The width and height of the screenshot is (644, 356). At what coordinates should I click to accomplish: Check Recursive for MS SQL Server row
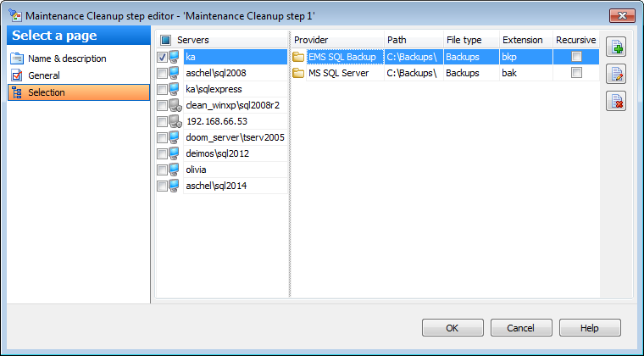[576, 73]
